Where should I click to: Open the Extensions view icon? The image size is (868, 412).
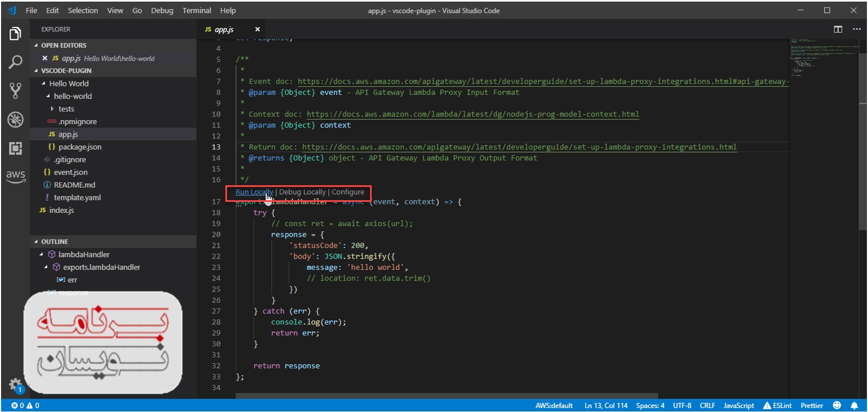(x=15, y=148)
